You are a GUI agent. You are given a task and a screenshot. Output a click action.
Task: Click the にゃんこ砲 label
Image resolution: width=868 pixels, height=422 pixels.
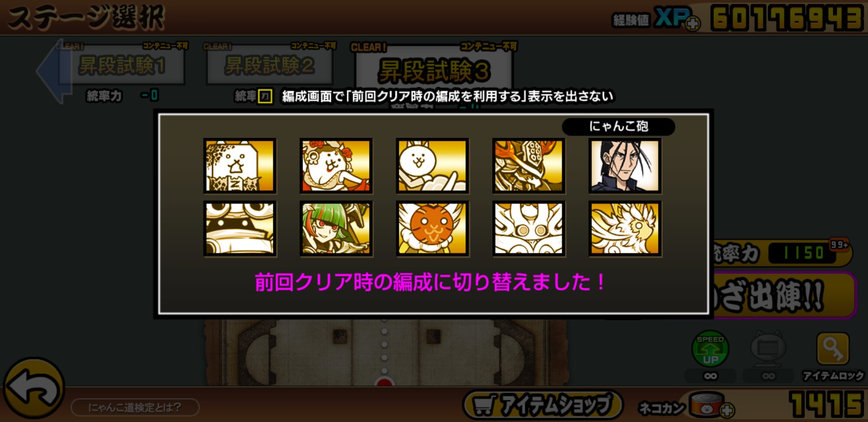point(618,126)
